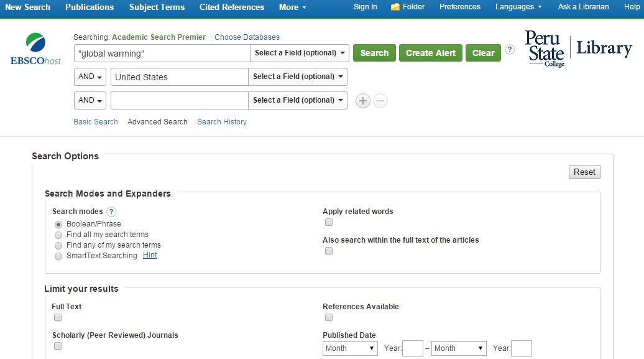Add another search row with the plus icon
This screenshot has height=359, width=644.
(363, 100)
